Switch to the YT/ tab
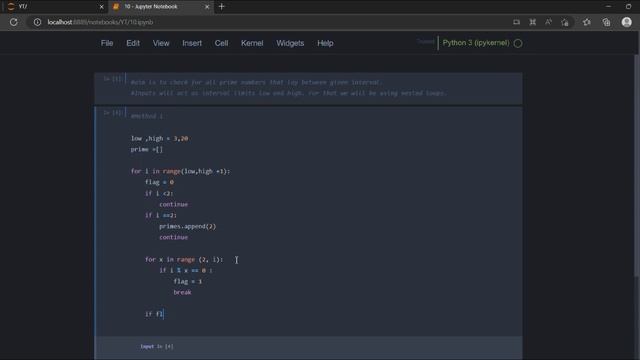 54,7
